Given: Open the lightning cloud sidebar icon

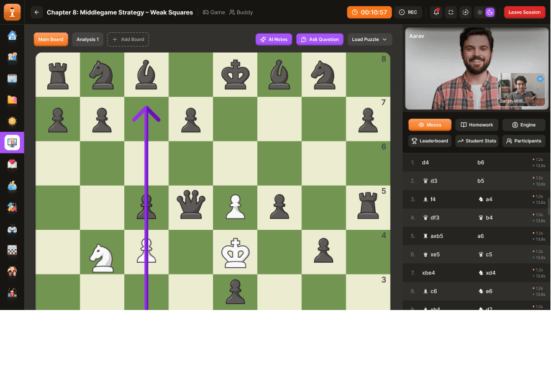Looking at the screenshot, I should point(12,185).
